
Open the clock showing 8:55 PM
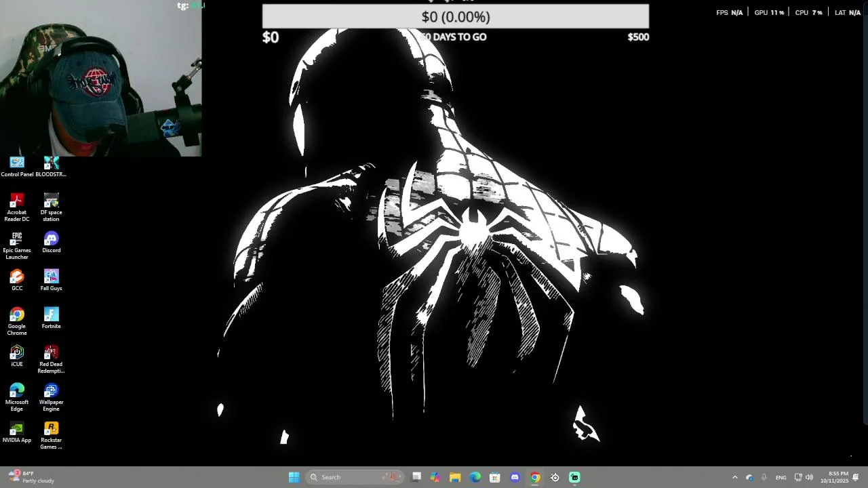click(x=834, y=477)
